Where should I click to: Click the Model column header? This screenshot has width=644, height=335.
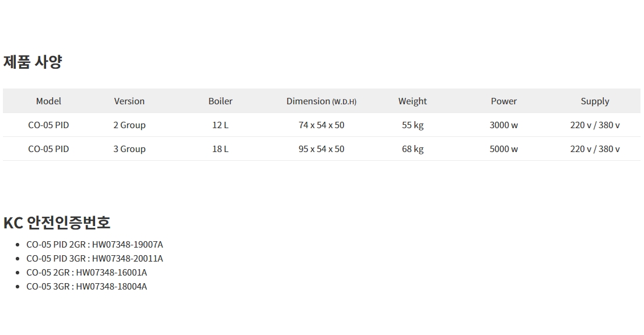coord(48,101)
